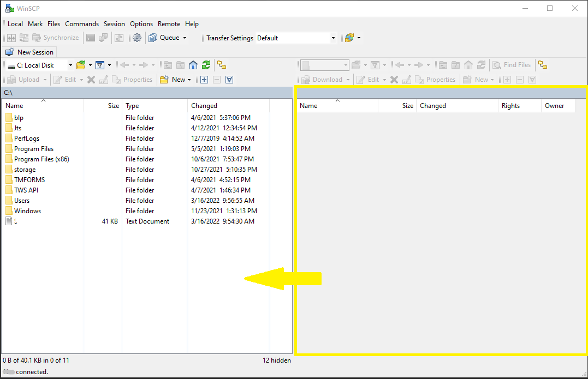This screenshot has width=588, height=379.
Task: Open the New Session tab
Action: (x=29, y=52)
